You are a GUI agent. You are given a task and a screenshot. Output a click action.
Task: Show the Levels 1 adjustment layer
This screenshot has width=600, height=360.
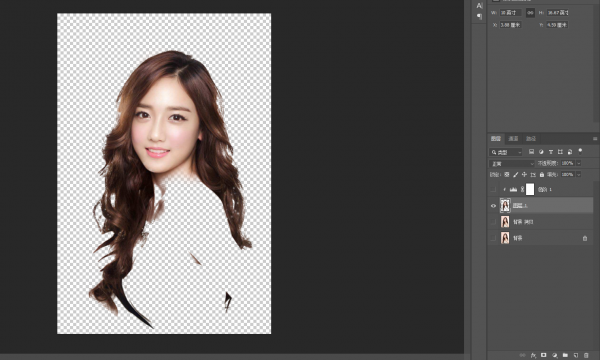[493, 189]
